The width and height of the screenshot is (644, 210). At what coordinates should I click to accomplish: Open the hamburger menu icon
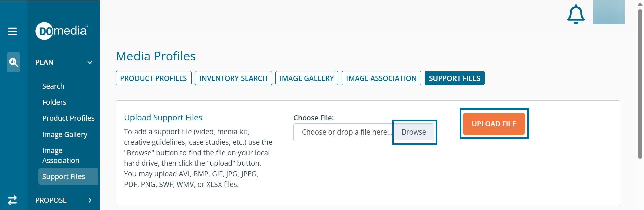click(12, 31)
